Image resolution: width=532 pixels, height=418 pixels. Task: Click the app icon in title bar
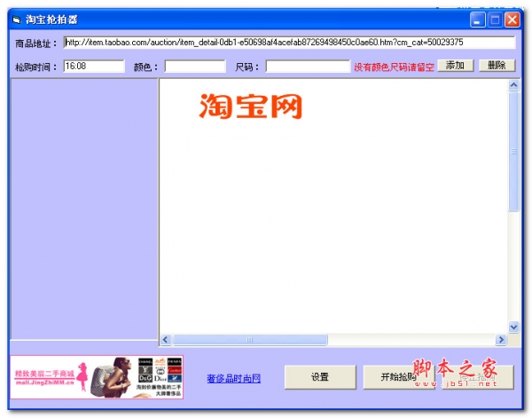pos(16,20)
